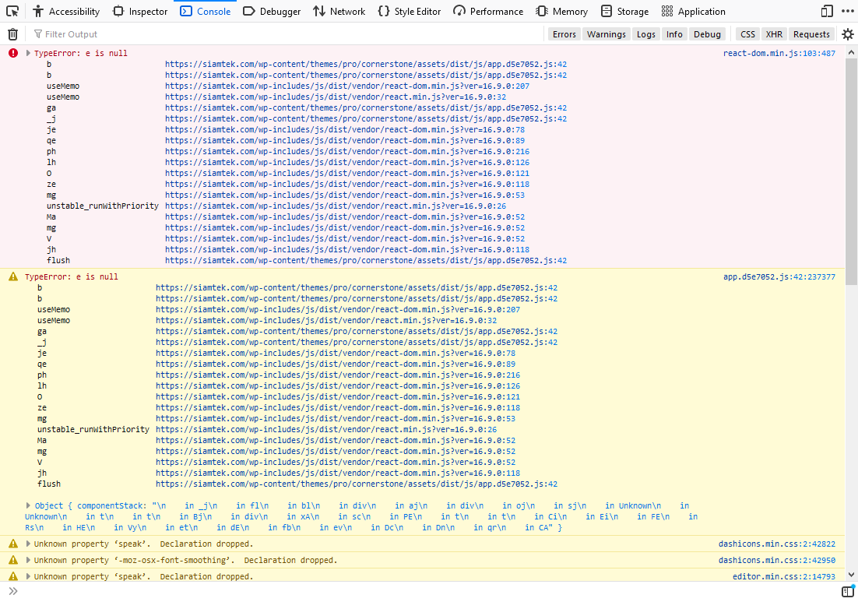Screen dimensions: 858x616
Task: Select the Console tab
Action: (x=206, y=11)
